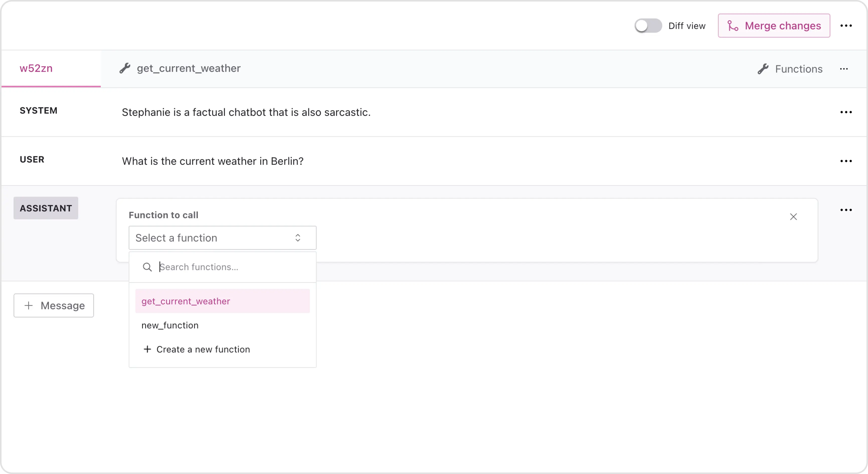This screenshot has height=474, width=868.
Task: Switch to the w52zn tab
Action: tap(36, 68)
